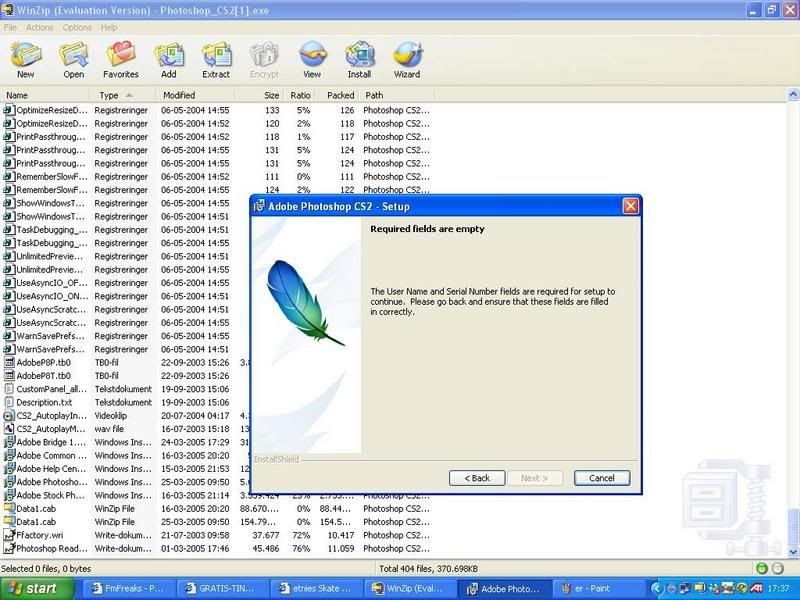Image resolution: width=800 pixels, height=600 pixels.
Task: Click the wav file icon beside CS2_AutoplayM
Action: (9, 429)
